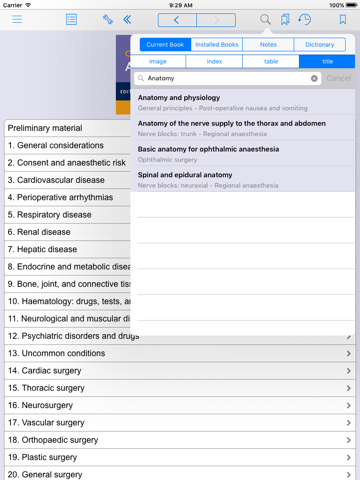Select the table search filter

tap(271, 61)
